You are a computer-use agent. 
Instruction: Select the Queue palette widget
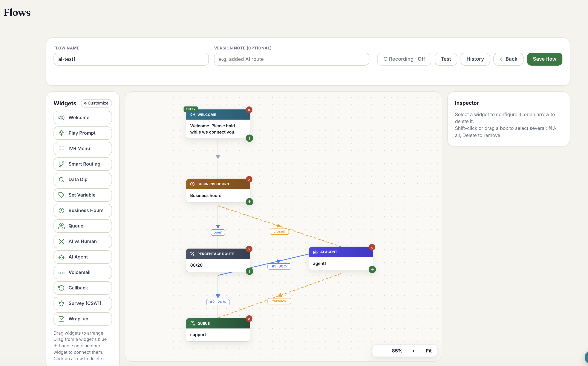pyautogui.click(x=83, y=226)
